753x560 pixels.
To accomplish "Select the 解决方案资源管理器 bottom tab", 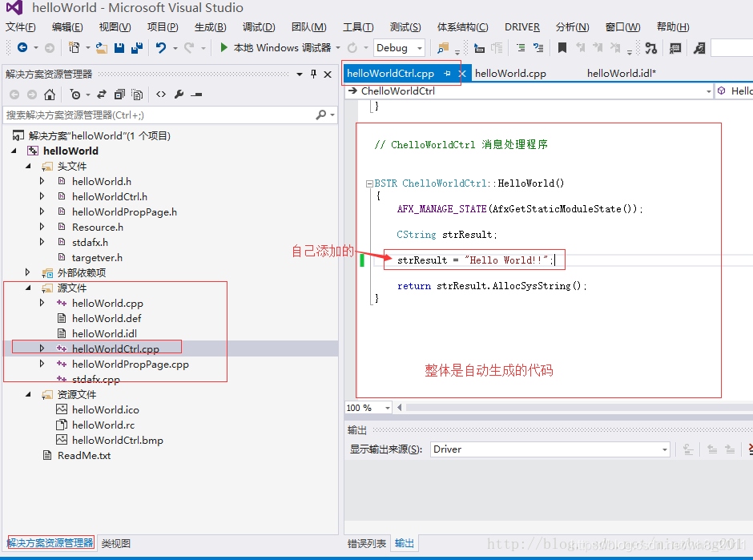I will click(x=50, y=542).
